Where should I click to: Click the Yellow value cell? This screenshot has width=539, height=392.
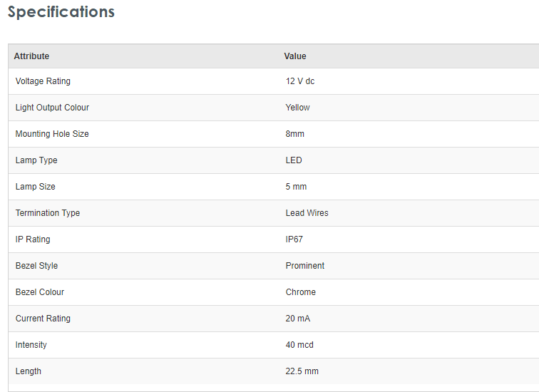(298, 108)
